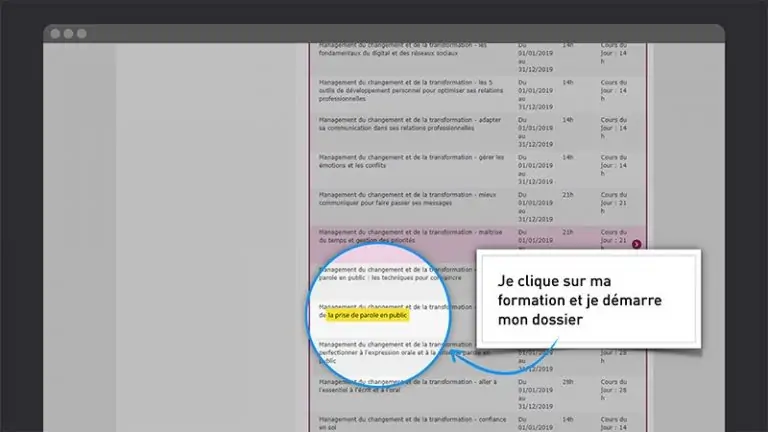This screenshot has width=768, height=432.
Task: Click the date range in the 'adapter sa communication' row
Action: (535, 132)
